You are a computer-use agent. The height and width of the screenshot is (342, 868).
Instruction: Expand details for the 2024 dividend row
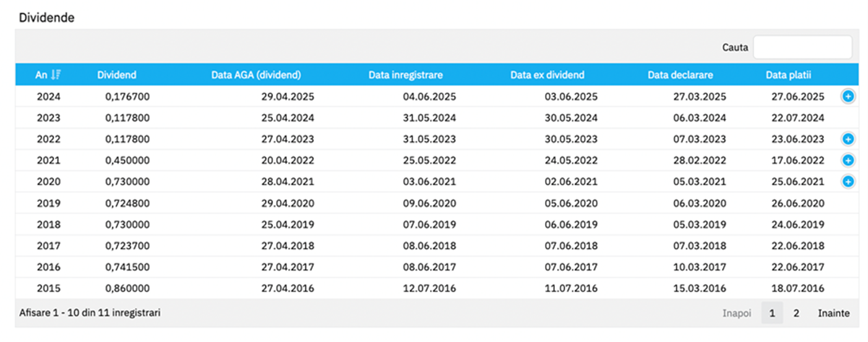pyautogui.click(x=848, y=96)
